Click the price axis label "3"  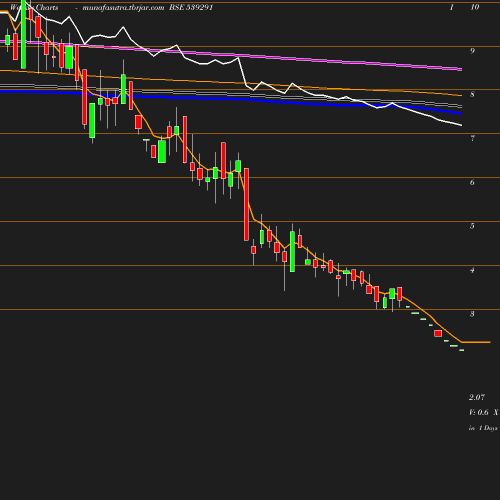(x=472, y=314)
